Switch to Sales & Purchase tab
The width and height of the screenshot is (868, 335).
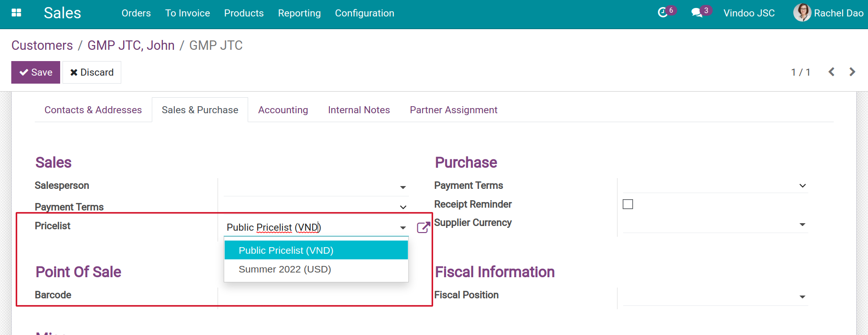[x=200, y=110]
